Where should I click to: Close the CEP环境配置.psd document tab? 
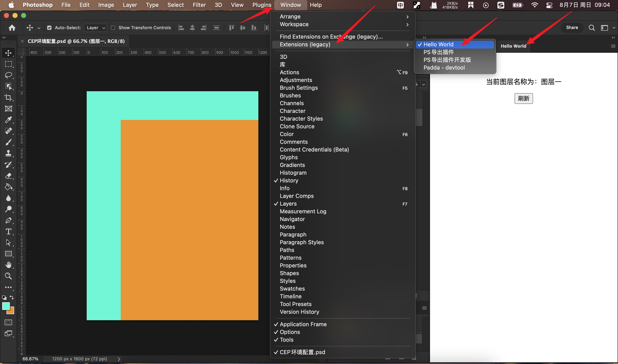coord(22,41)
